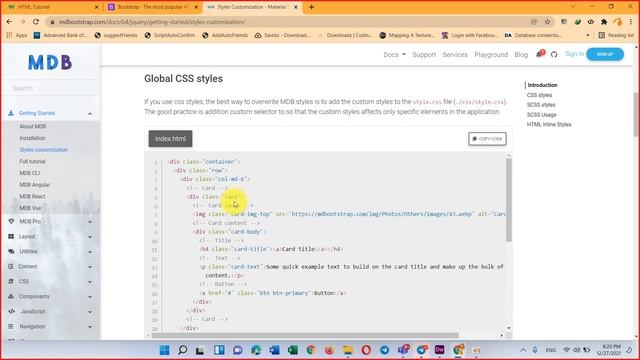Click the site info lock icon in address bar
Image resolution: width=640 pixels, height=360 pixels.
click(52, 22)
